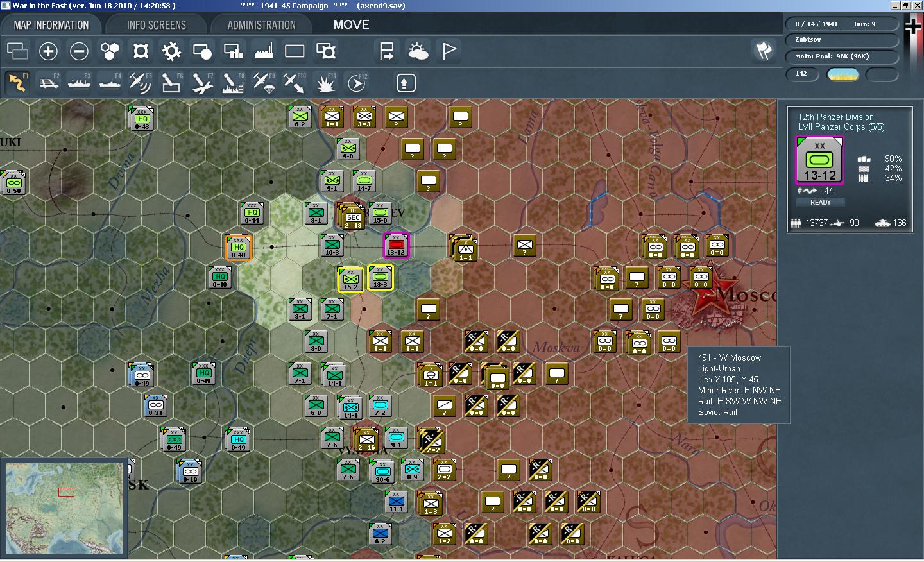Image resolution: width=924 pixels, height=562 pixels.
Task: Select F6 bomb unit icon
Action: tap(171, 83)
